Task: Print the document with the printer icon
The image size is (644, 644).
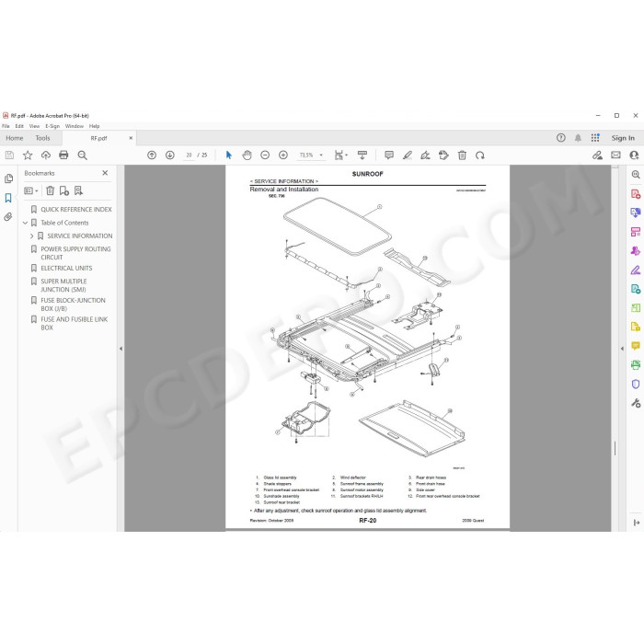Action: (63, 155)
